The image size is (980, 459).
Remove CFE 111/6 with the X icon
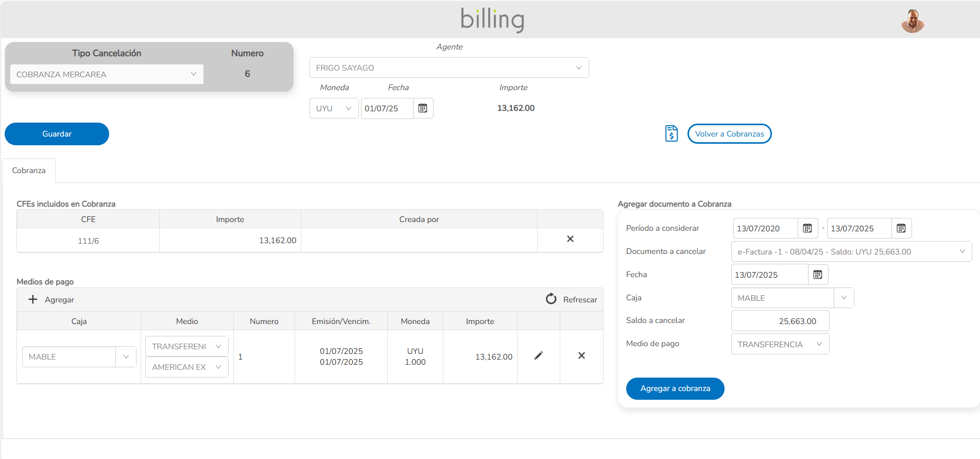[x=570, y=239]
